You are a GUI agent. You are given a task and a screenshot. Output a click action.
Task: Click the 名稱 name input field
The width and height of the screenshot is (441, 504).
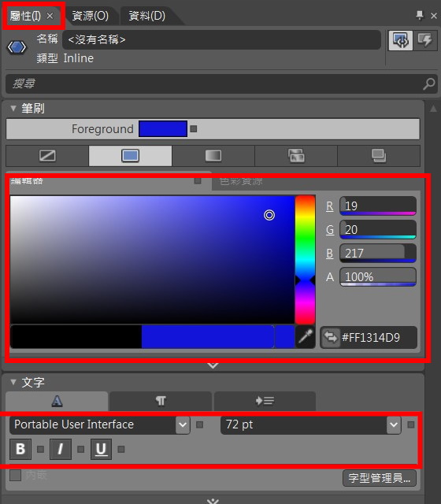pos(221,39)
